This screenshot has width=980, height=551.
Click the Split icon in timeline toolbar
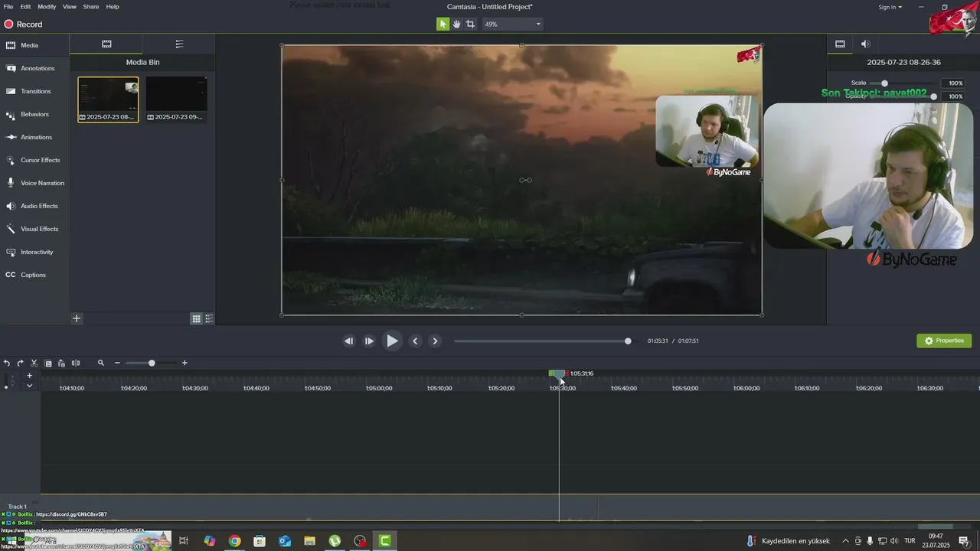[75, 364]
